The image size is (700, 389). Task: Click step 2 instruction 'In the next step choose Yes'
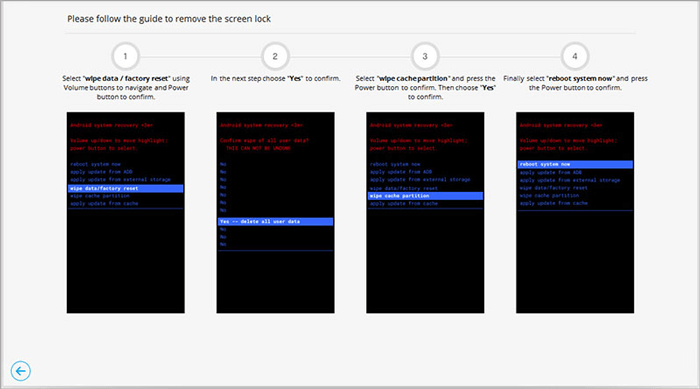coord(275,79)
